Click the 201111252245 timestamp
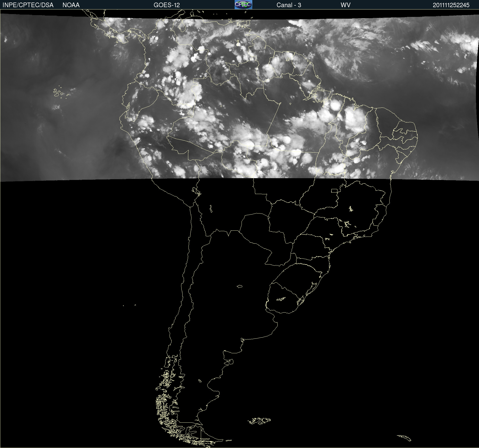 (x=451, y=5)
